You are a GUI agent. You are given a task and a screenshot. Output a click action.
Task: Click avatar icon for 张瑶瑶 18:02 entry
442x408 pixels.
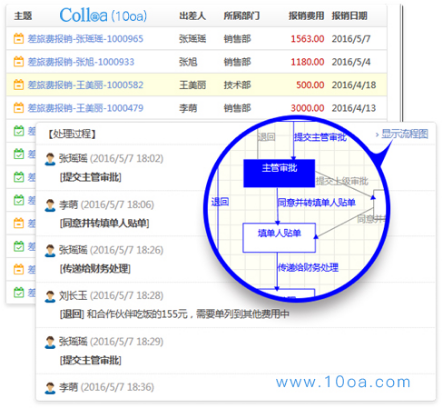pos(50,159)
